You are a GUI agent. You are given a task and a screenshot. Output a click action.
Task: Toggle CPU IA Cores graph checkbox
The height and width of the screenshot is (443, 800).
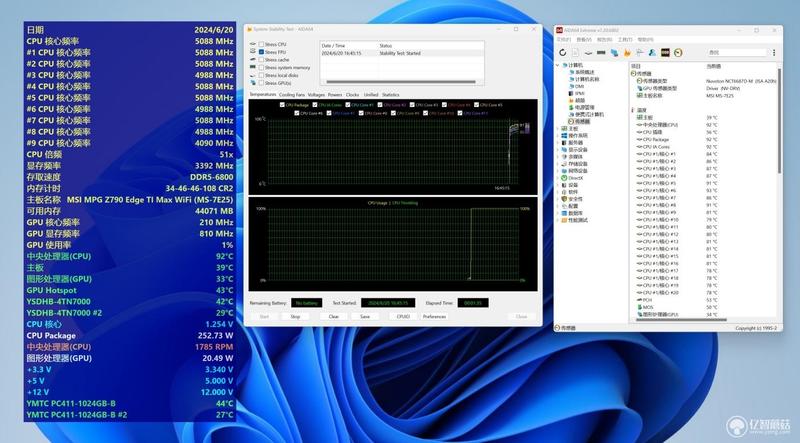tap(315, 105)
